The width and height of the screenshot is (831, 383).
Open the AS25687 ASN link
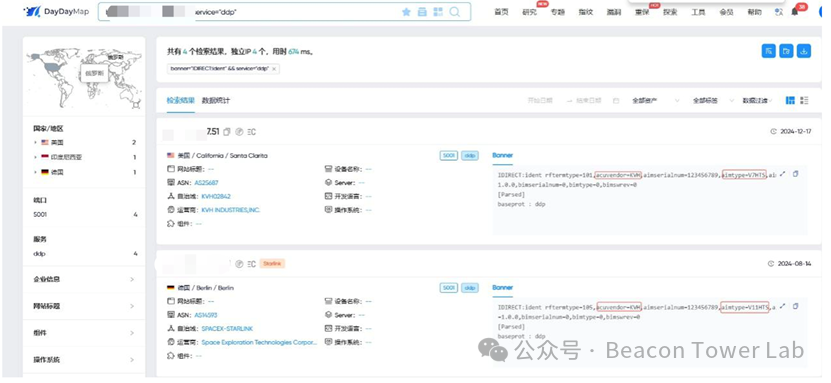click(x=206, y=183)
